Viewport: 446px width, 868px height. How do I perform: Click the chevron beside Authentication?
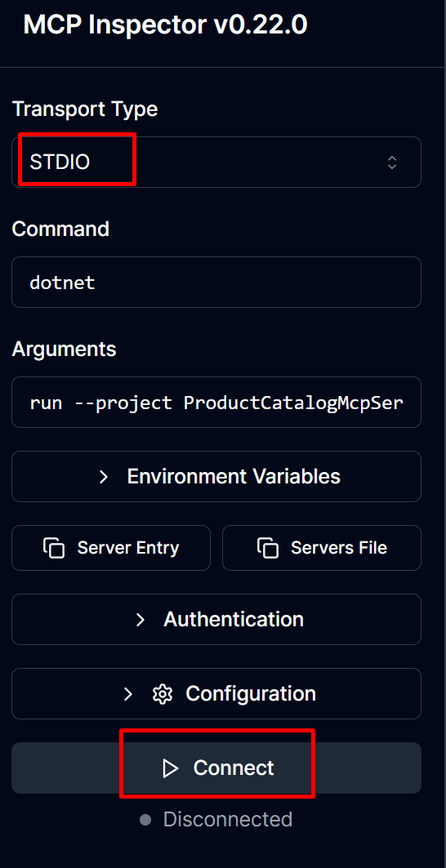tap(140, 620)
